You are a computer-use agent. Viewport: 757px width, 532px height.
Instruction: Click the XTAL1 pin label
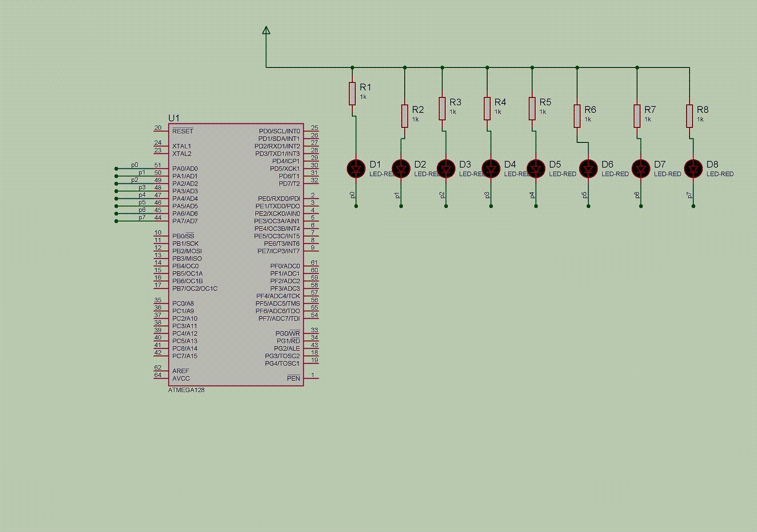click(x=182, y=146)
